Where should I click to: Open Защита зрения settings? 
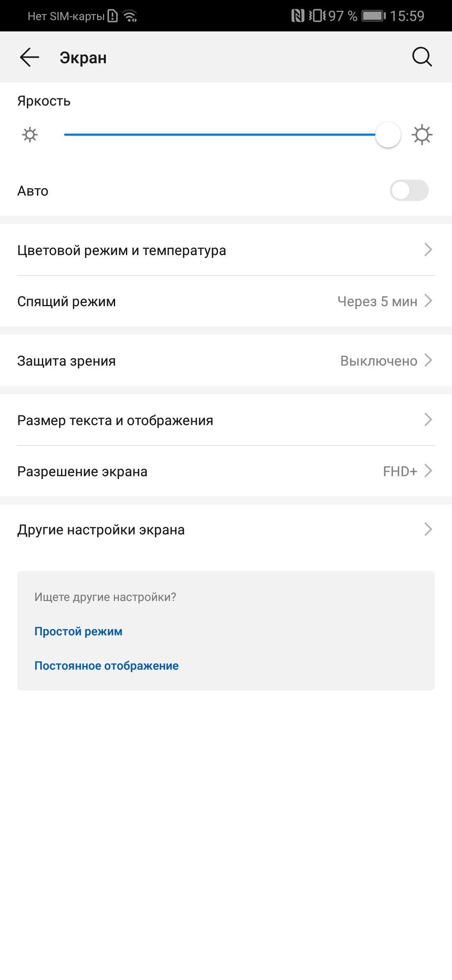(226, 361)
